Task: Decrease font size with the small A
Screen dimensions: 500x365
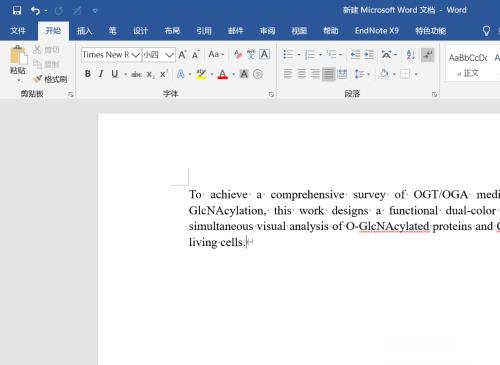Action: pyautogui.click(x=196, y=55)
